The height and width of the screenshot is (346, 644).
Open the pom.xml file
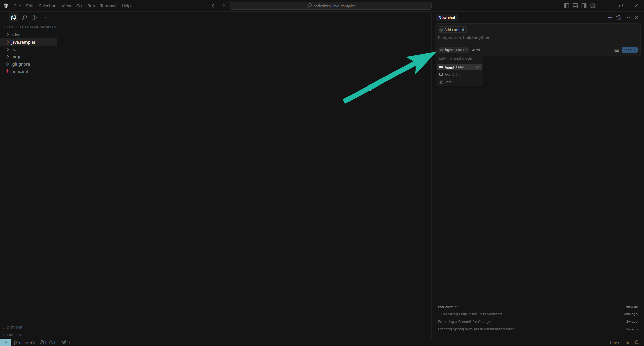click(x=29, y=71)
